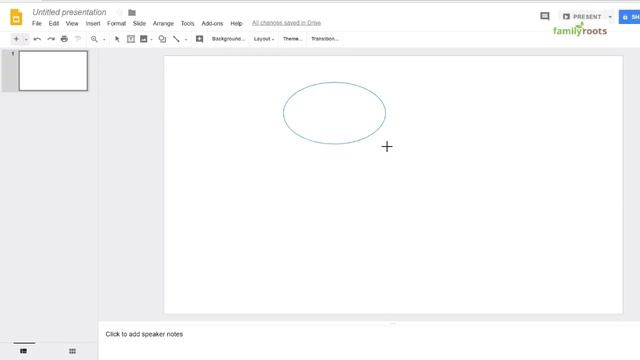Expand the Present options dropdown arrow

[x=610, y=17]
